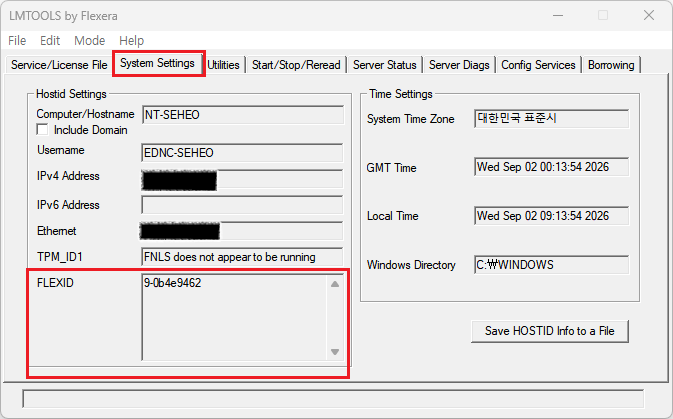Image resolution: width=673 pixels, height=419 pixels.
Task: Open the Server Diags tab
Action: click(x=459, y=65)
